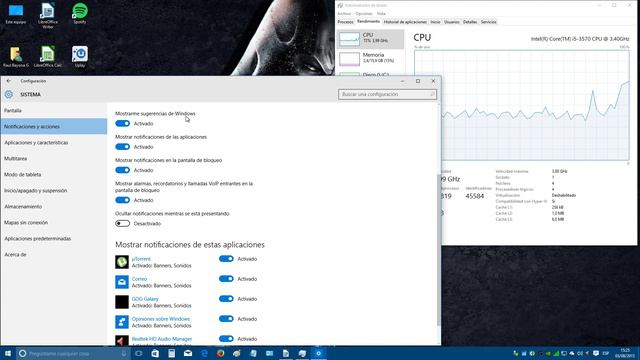Screen dimensions: 640x360
Task: Turn off GOG Galaxy notifications switch
Action: click(x=226, y=299)
